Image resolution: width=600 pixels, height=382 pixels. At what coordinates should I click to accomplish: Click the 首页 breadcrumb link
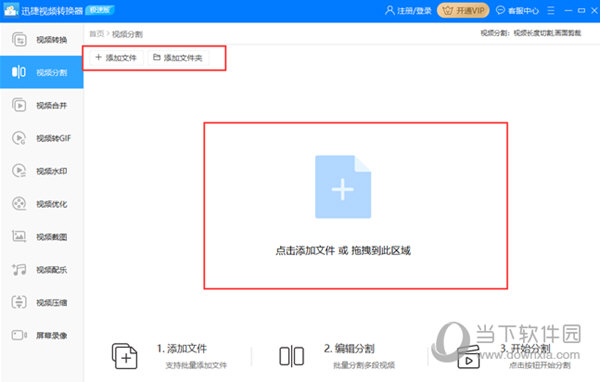(x=96, y=34)
